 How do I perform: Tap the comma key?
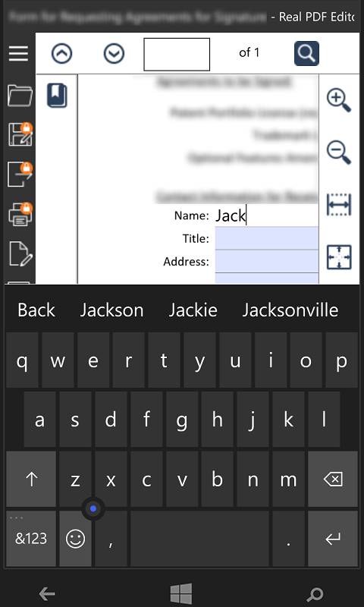111,539
